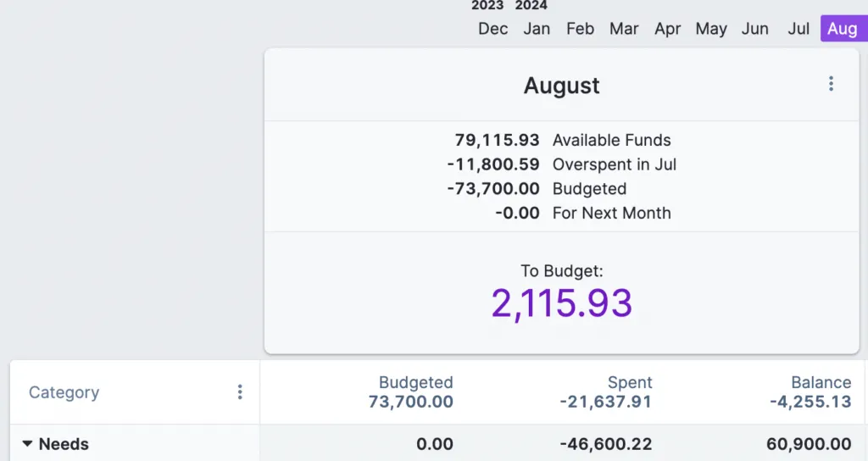This screenshot has width=868, height=461.
Task: Choose May in the month bar
Action: pyautogui.click(x=711, y=29)
